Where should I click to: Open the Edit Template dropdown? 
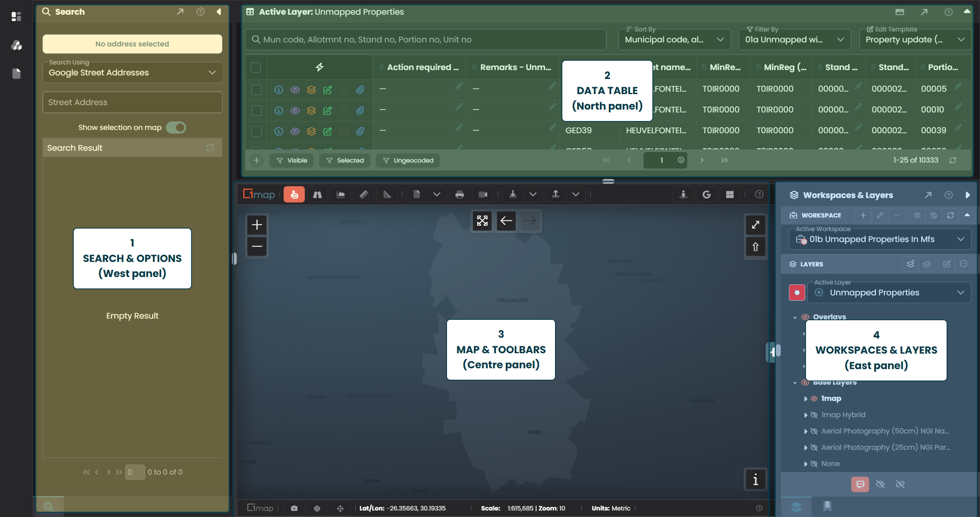pos(915,40)
